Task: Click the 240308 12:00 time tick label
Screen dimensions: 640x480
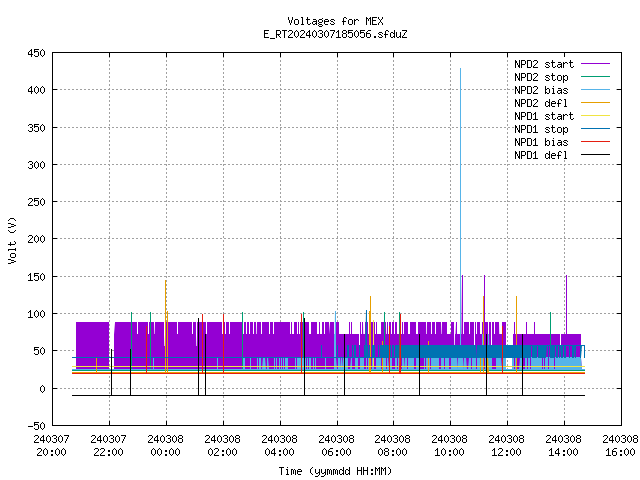Action: tap(506, 446)
